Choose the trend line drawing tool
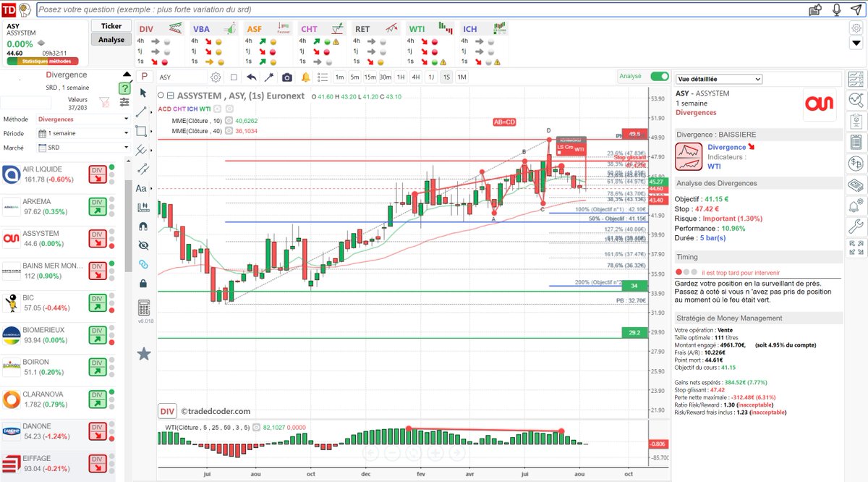The image size is (868, 482). pyautogui.click(x=141, y=111)
